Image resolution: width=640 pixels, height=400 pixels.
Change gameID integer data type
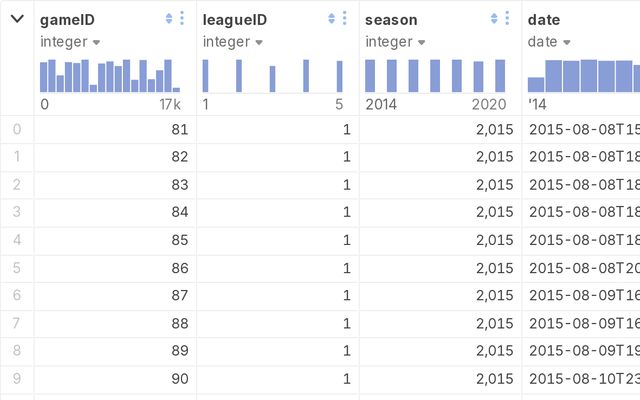[70, 42]
